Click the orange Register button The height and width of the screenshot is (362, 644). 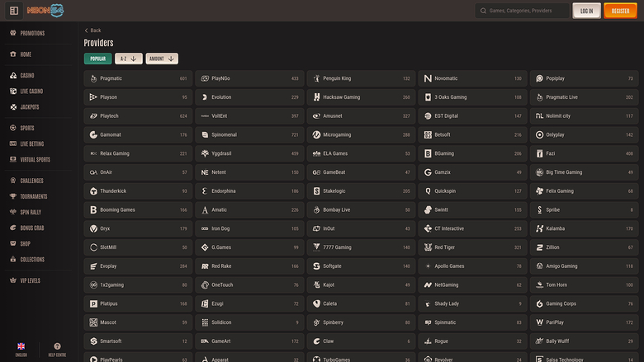click(620, 11)
